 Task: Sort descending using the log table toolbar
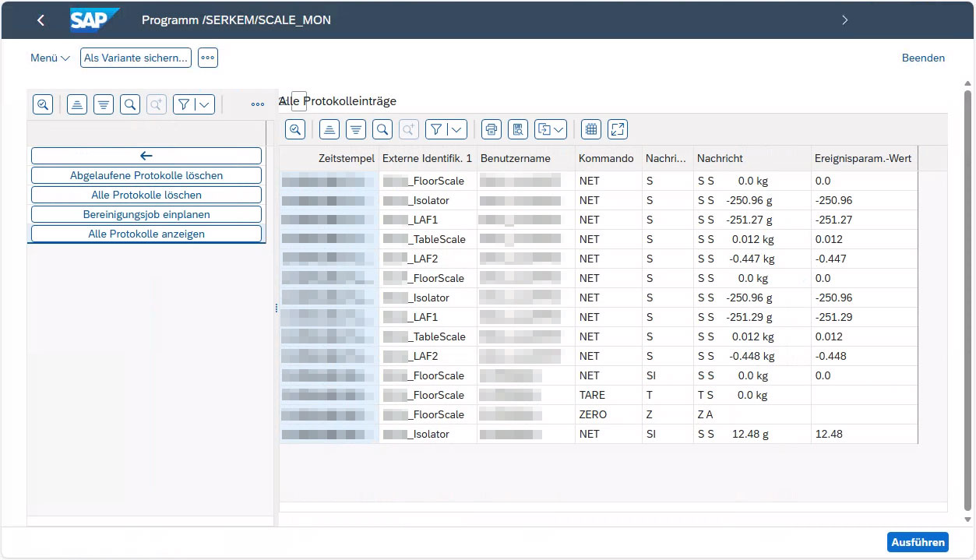pyautogui.click(x=356, y=129)
